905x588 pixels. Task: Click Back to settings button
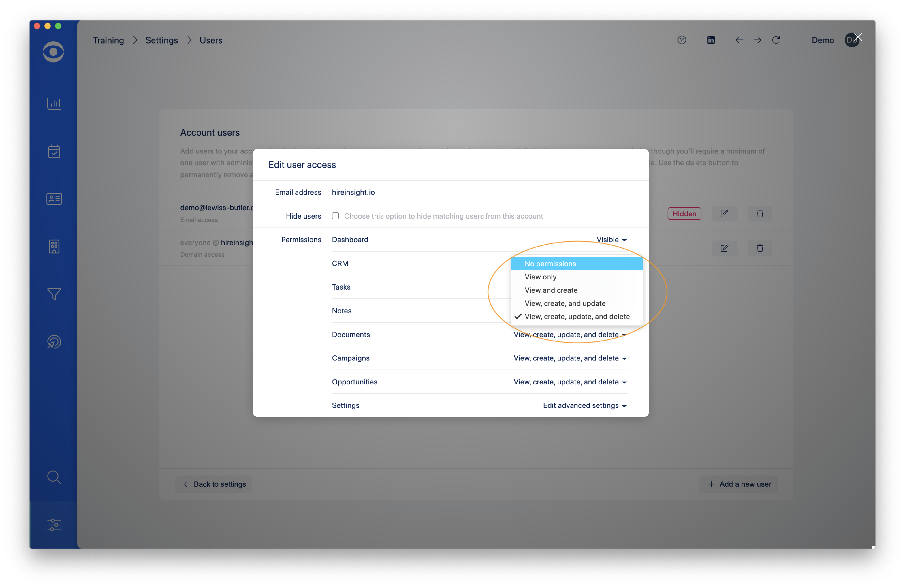point(214,484)
